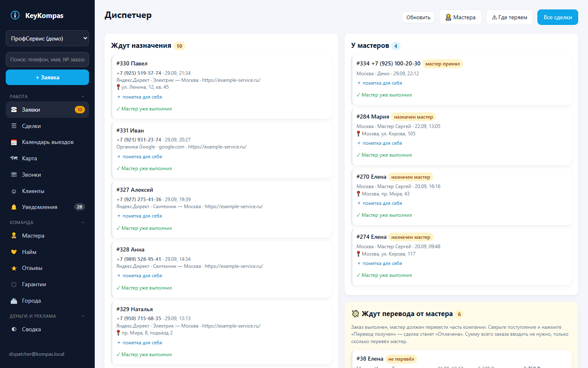Screen dimensions: 588x368
Task: Click the shield icon beside Гарантии
Action: coord(14,285)
